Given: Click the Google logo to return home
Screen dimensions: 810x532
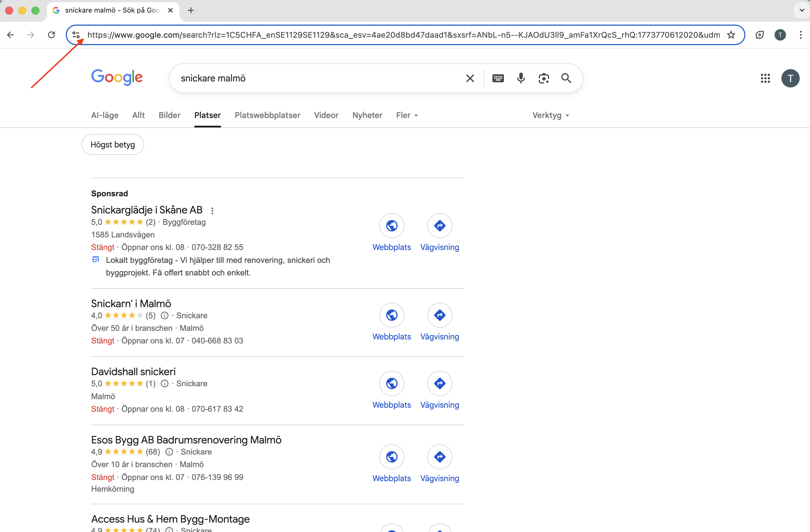Looking at the screenshot, I should (117, 77).
